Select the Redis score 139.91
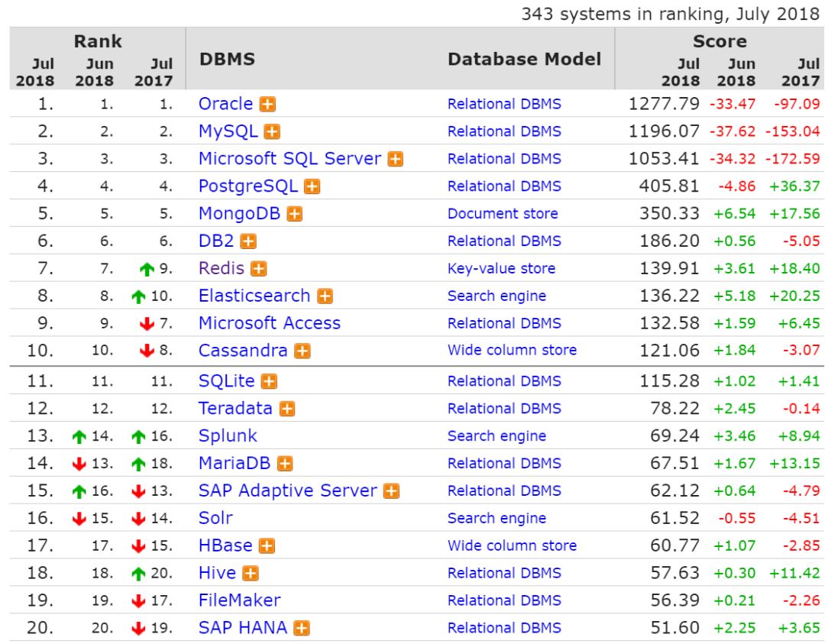Screen dimensions: 825x644 (669, 268)
